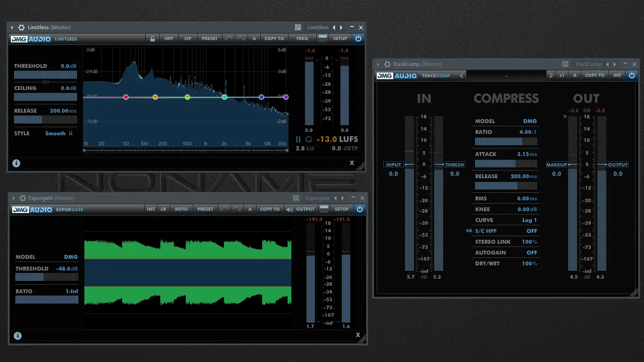Select previous preset arrow in TrackComp title bar
The image size is (644, 362).
point(608,64)
